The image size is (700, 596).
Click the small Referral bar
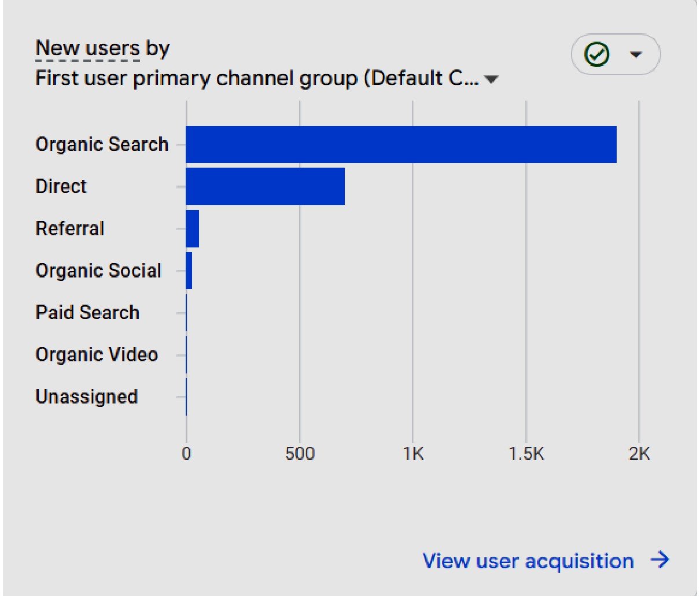pyautogui.click(x=193, y=229)
